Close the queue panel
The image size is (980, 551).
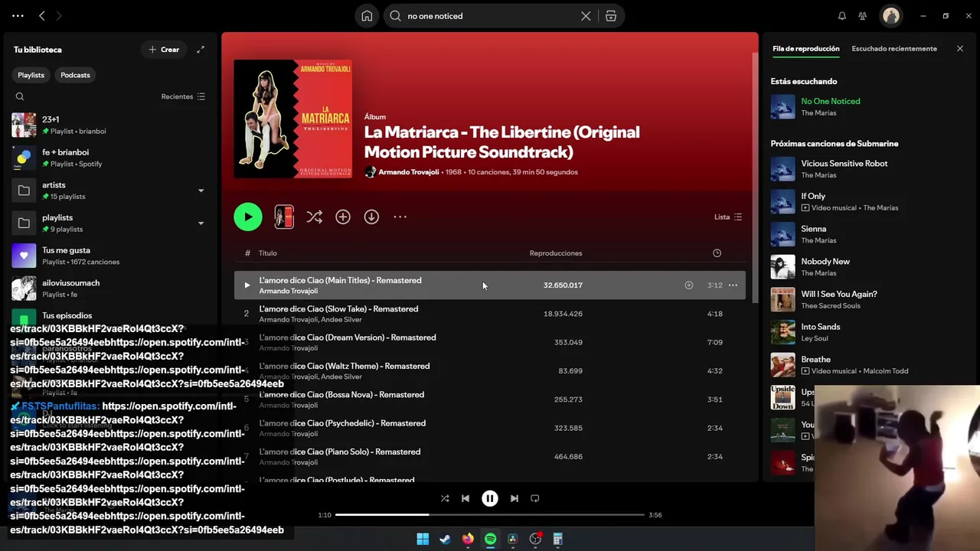click(x=960, y=48)
